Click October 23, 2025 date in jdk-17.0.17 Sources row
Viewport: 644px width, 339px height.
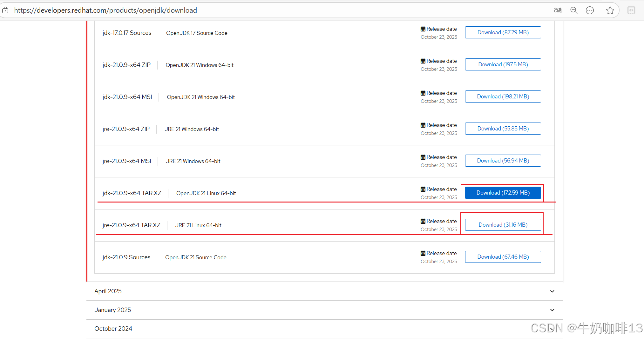tap(439, 37)
